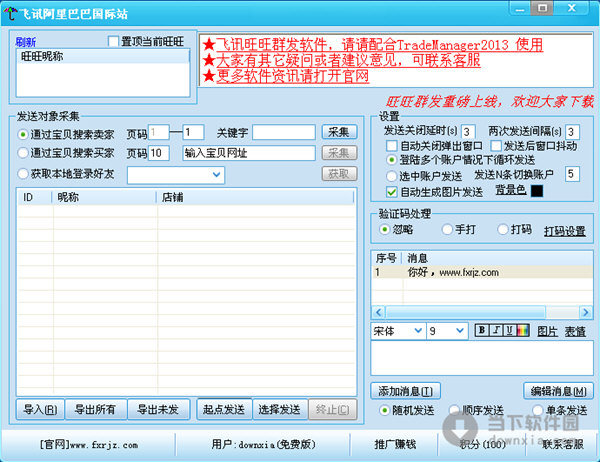Click the 昵称 column header
The height and width of the screenshot is (462, 600).
tap(104, 197)
